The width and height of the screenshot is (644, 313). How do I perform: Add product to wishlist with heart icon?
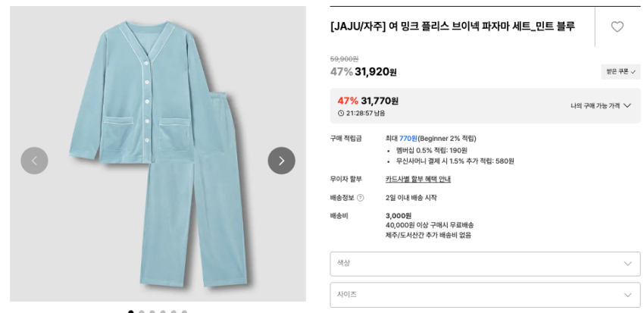click(617, 27)
